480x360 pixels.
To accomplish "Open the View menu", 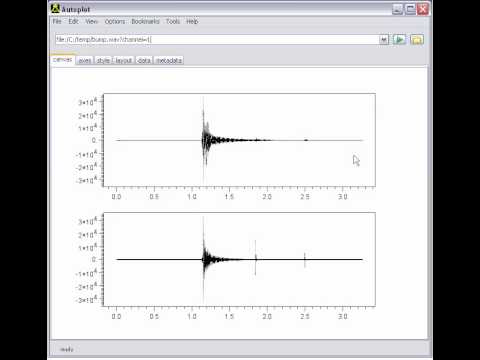I will click(91, 21).
